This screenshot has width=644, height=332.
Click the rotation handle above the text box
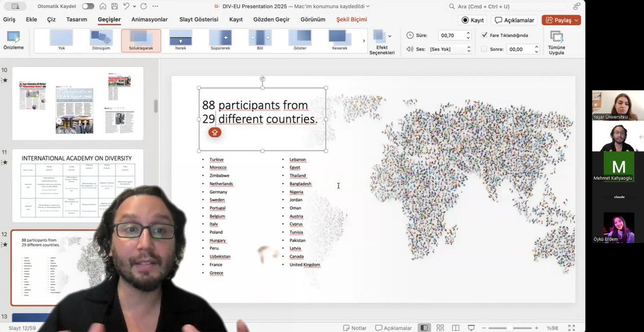coord(262,79)
